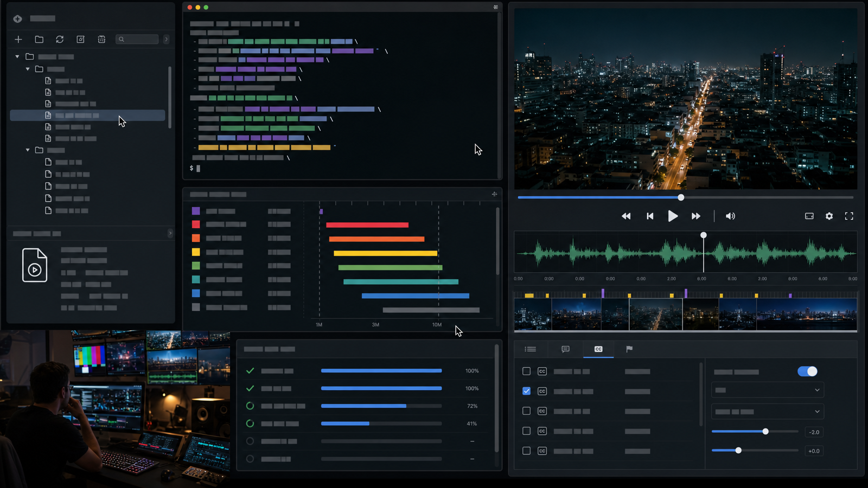Screen dimensions: 868x488
Task: Click the purple color swatch in chart legend
Action: click(x=196, y=211)
